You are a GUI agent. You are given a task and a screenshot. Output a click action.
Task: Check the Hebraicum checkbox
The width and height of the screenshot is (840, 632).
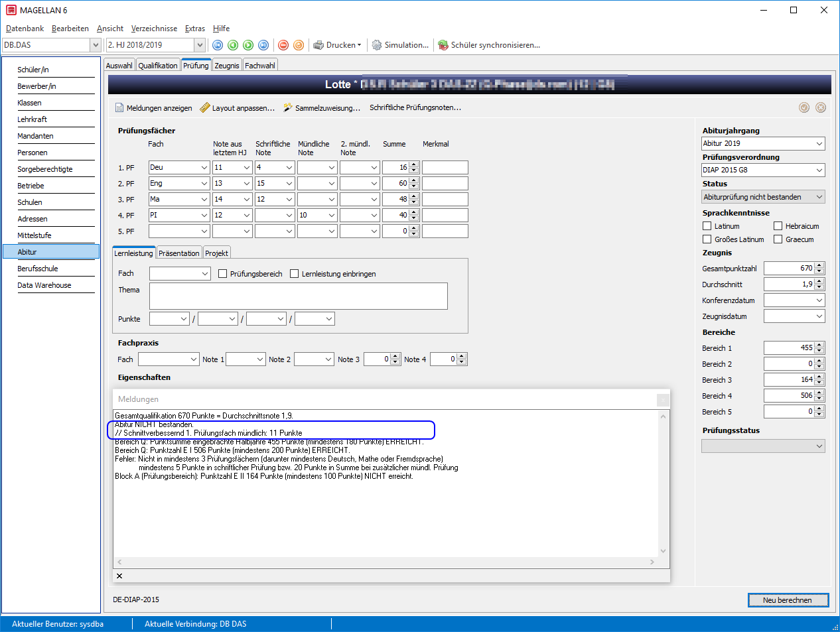778,226
